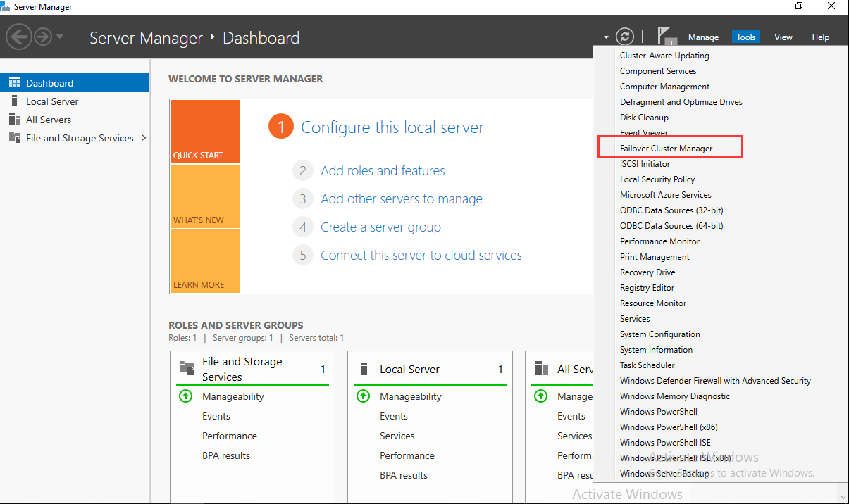Click the All Servers sidebar icon
This screenshot has height=504, width=849.
pos(15,120)
